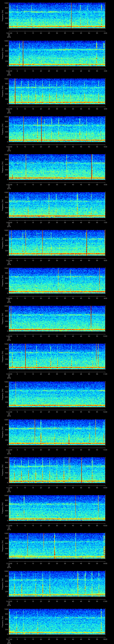
Task: Select the 5:09:00 start time label
Action: tap(9, 336)
